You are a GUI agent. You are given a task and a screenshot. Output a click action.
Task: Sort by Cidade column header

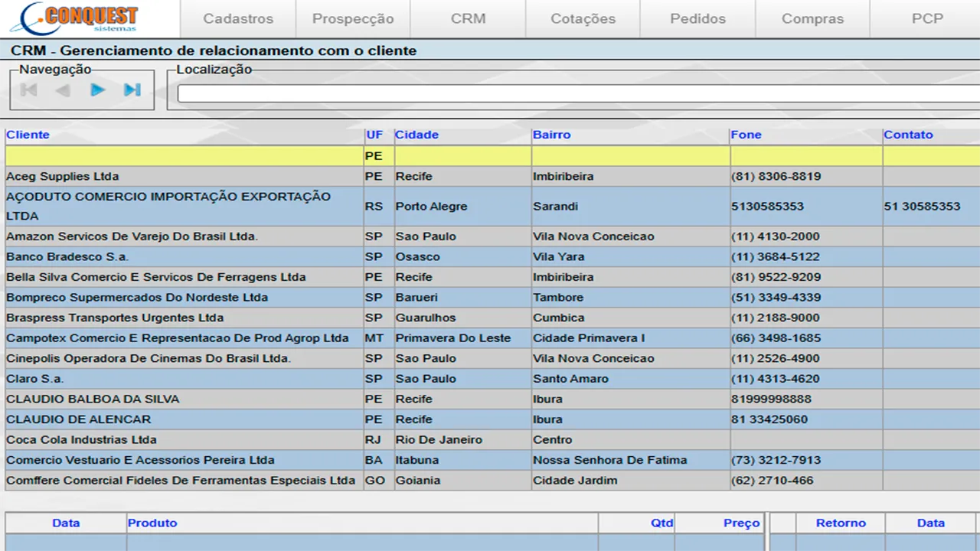(417, 135)
